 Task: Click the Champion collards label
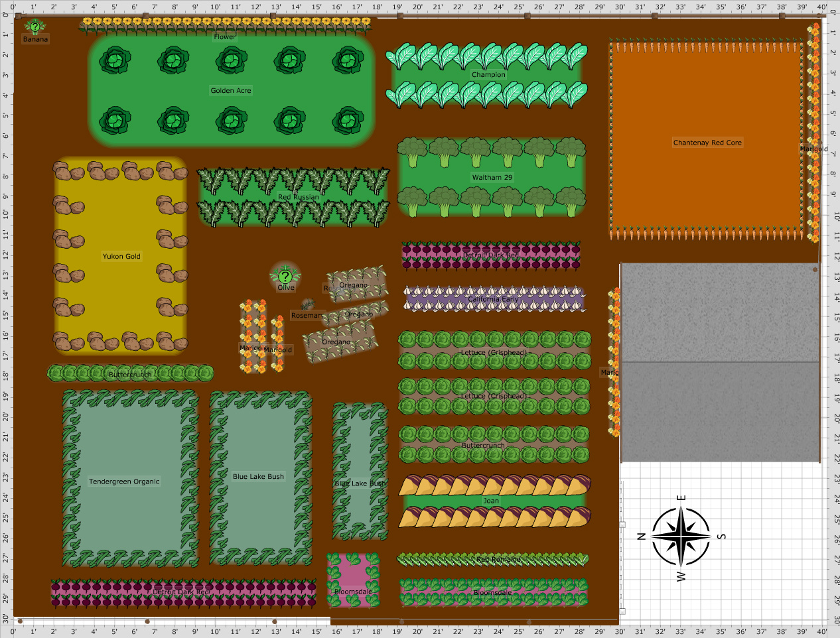[x=488, y=75]
